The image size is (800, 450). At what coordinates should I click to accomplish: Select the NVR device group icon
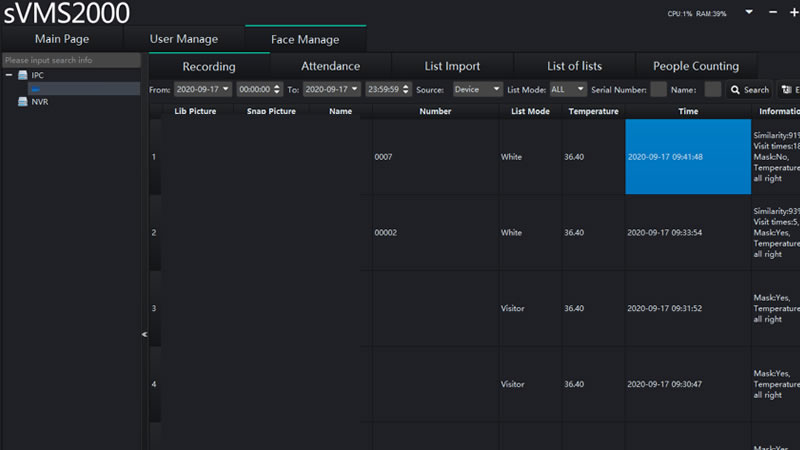22,102
